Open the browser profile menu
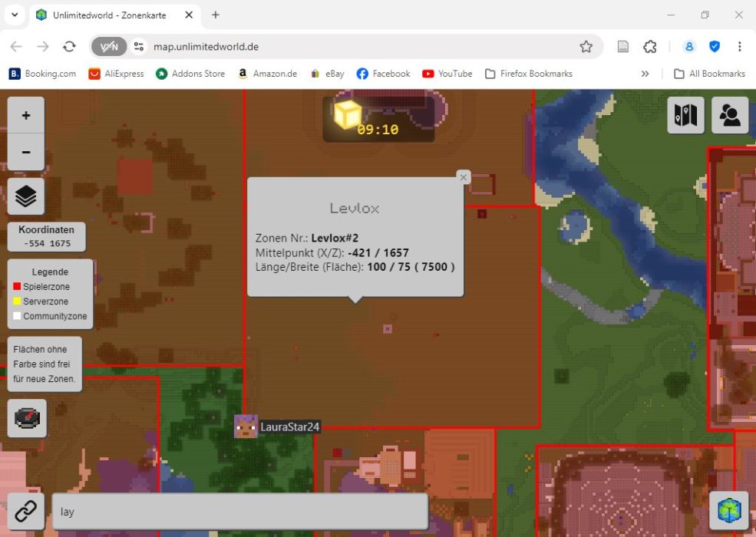This screenshot has height=537, width=756. tap(689, 47)
